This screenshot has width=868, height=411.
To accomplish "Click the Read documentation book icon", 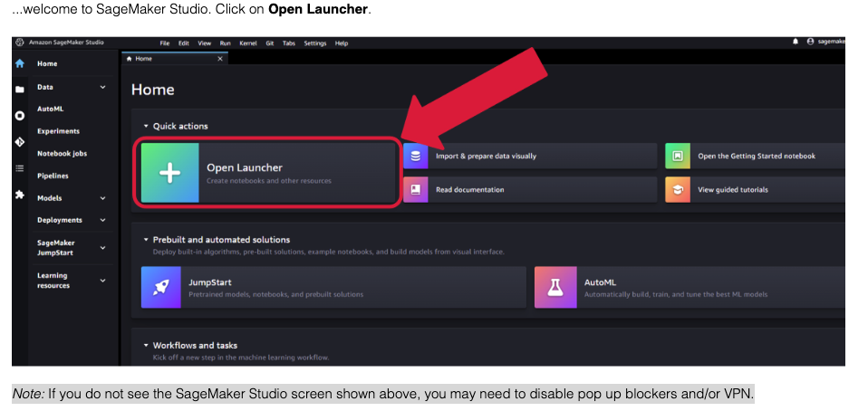I will point(416,190).
